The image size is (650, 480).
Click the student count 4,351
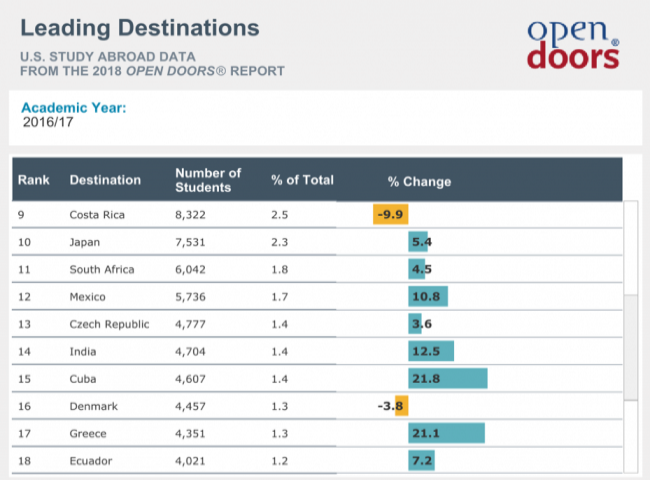click(190, 434)
